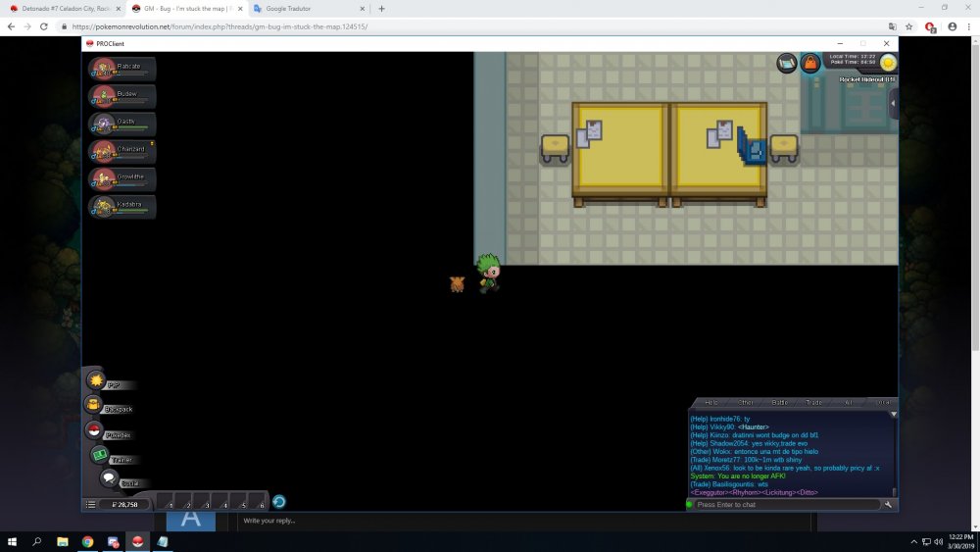Image resolution: width=980 pixels, height=552 pixels.
Task: Open the Pokedex from the side menu
Action: tap(95, 430)
